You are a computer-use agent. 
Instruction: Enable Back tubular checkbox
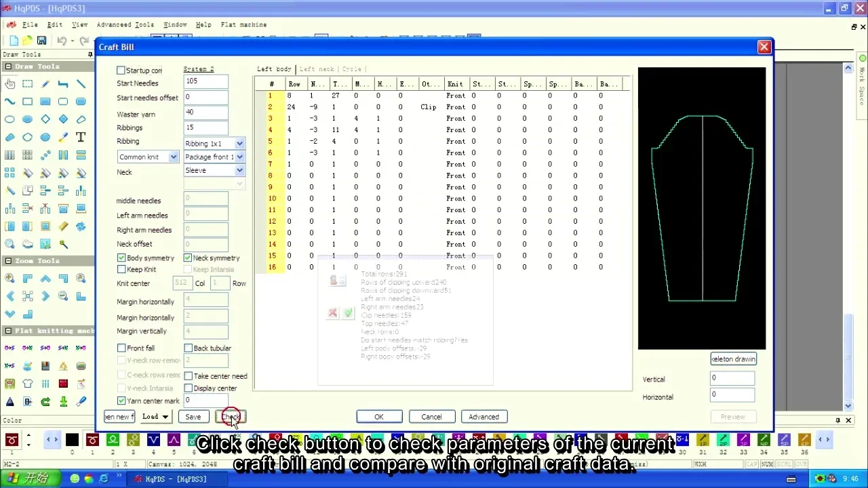click(189, 348)
